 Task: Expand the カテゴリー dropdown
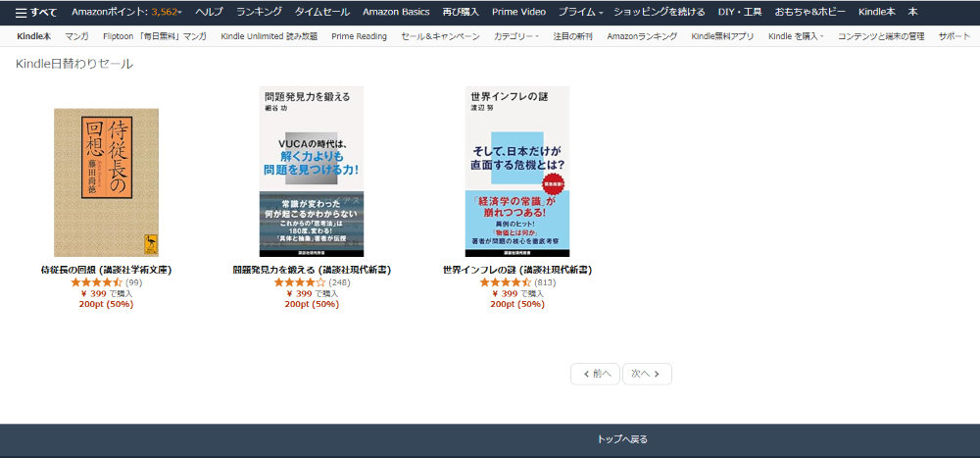click(516, 36)
